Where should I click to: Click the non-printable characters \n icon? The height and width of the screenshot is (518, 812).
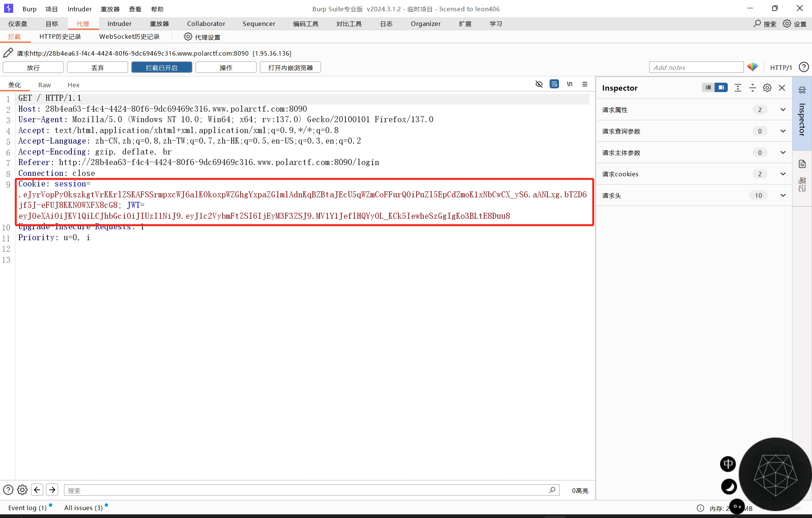coord(570,84)
